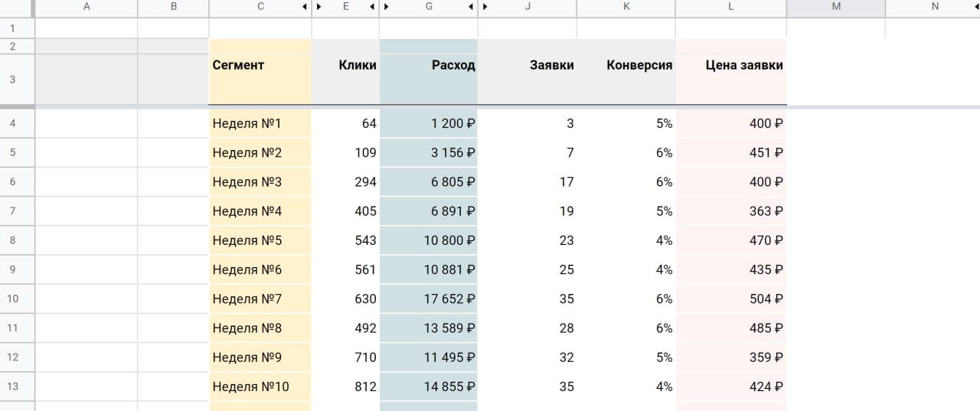The image size is (980, 411).
Task: Select the cell with expense 17 652 ₽
Action: [x=429, y=298]
